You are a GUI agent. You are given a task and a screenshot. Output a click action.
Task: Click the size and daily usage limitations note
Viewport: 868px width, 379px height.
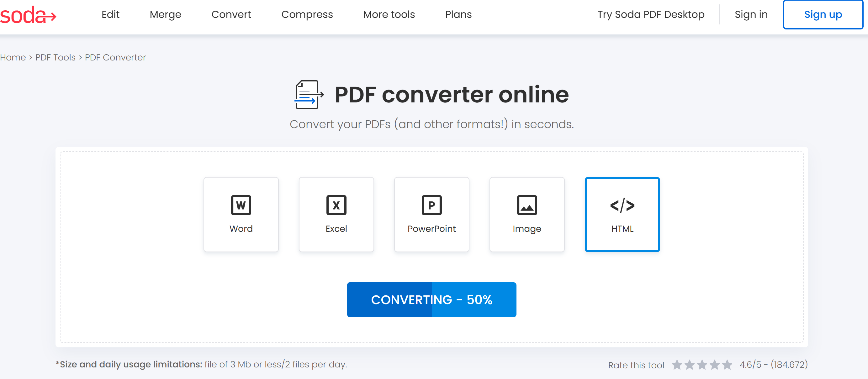201,365
